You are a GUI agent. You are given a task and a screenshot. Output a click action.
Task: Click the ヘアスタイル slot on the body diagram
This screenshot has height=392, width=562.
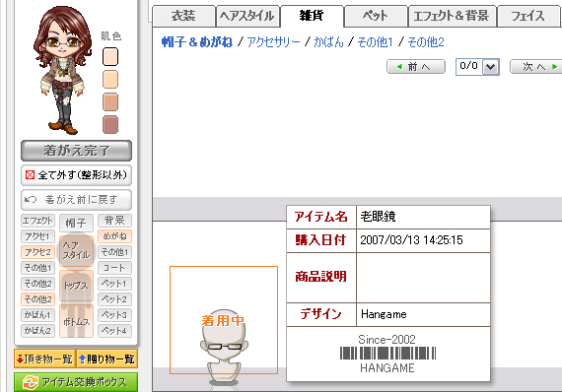(76, 250)
